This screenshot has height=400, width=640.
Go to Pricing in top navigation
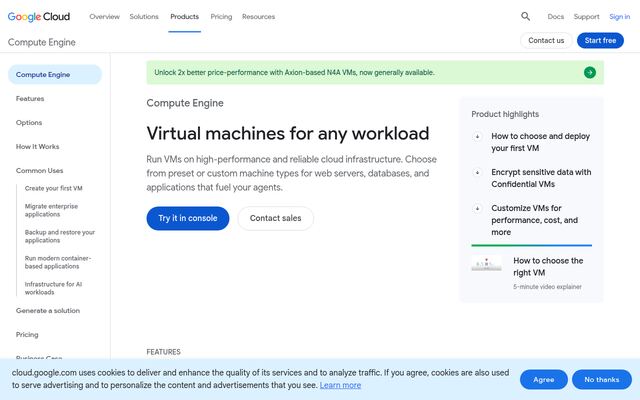coord(221,17)
